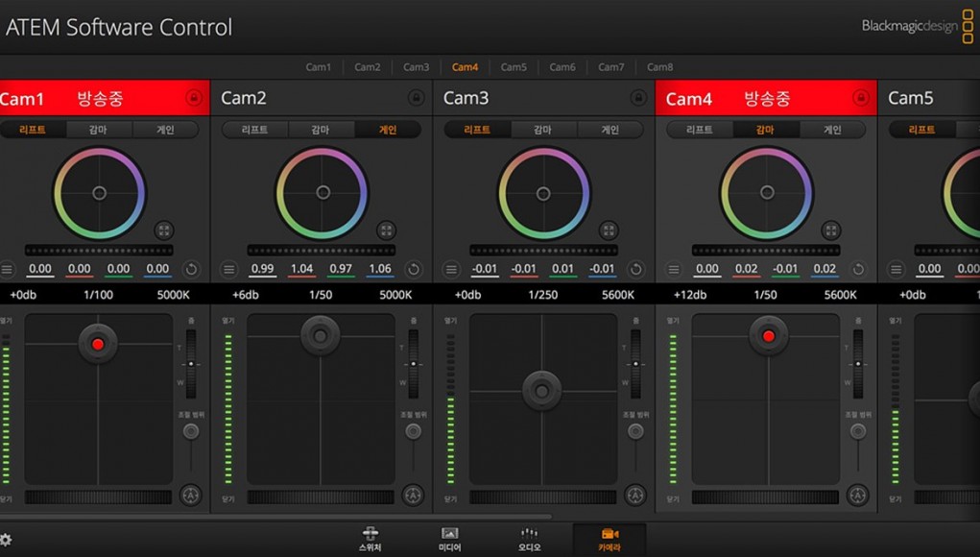Toggle the lock icon on Cam1 header
The image size is (980, 557).
pos(194,98)
